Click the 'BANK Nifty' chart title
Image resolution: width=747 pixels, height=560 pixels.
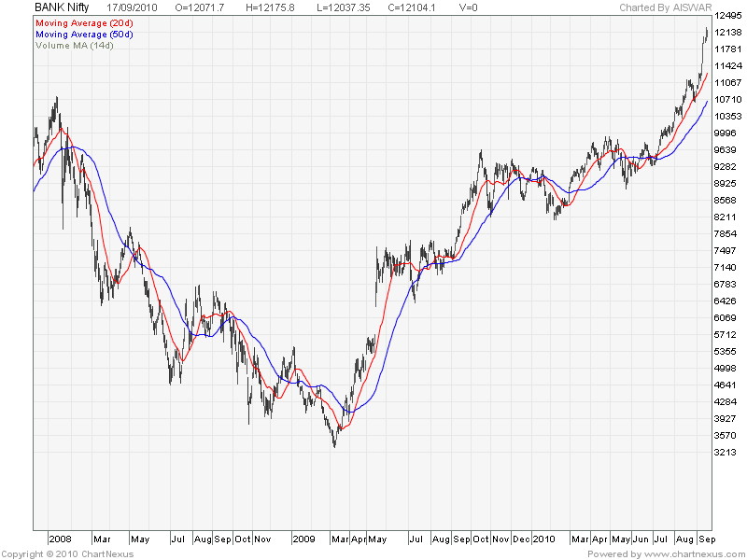[x=62, y=7]
